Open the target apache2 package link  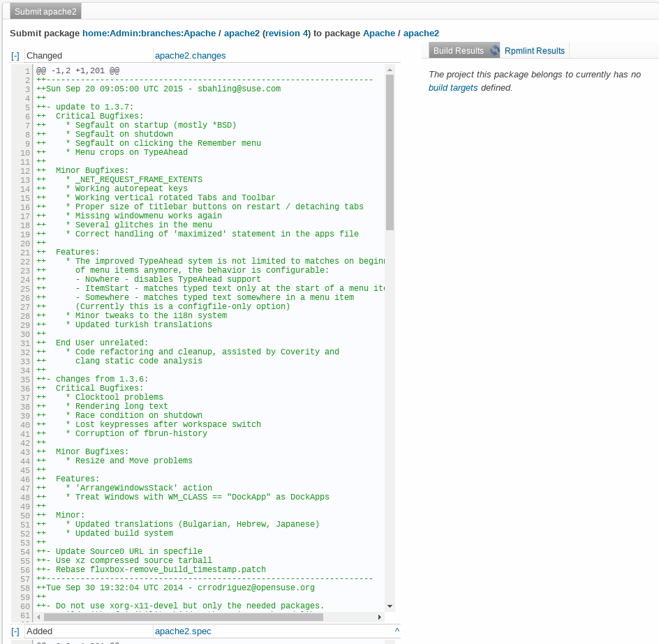(421, 33)
